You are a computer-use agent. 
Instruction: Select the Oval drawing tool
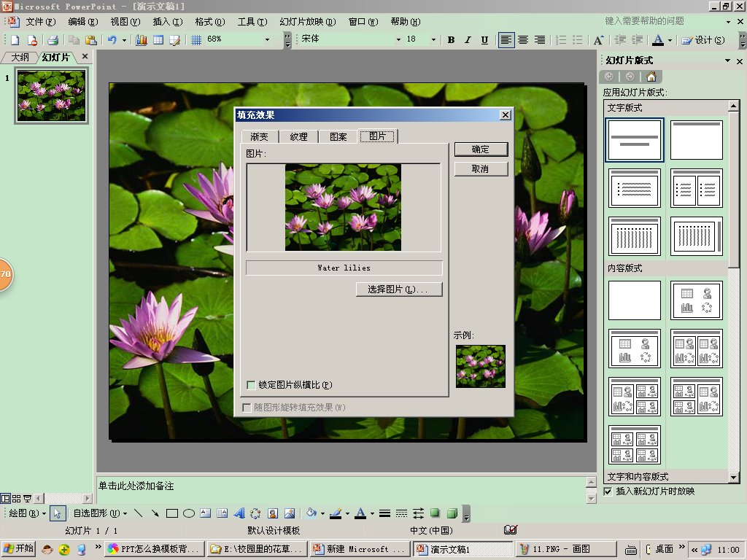[189, 513]
